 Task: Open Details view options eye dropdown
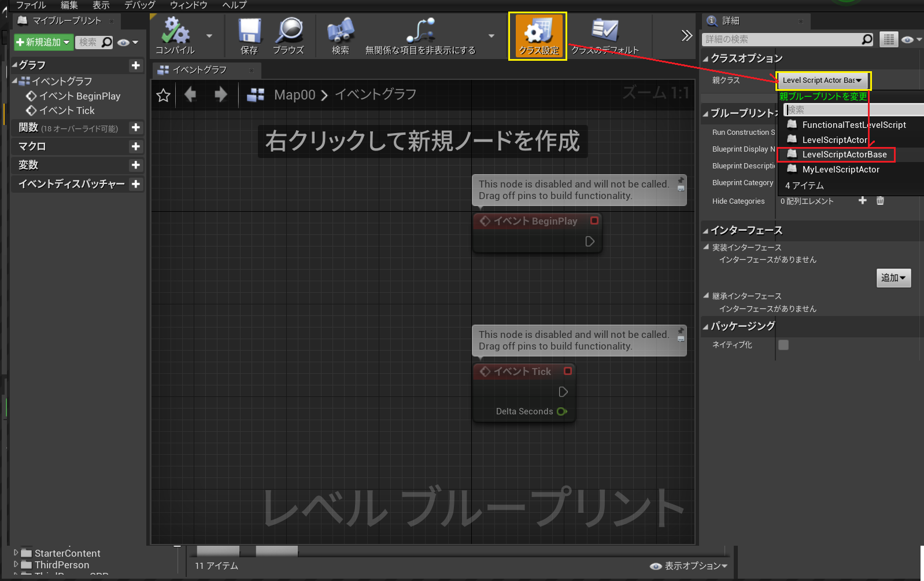911,40
